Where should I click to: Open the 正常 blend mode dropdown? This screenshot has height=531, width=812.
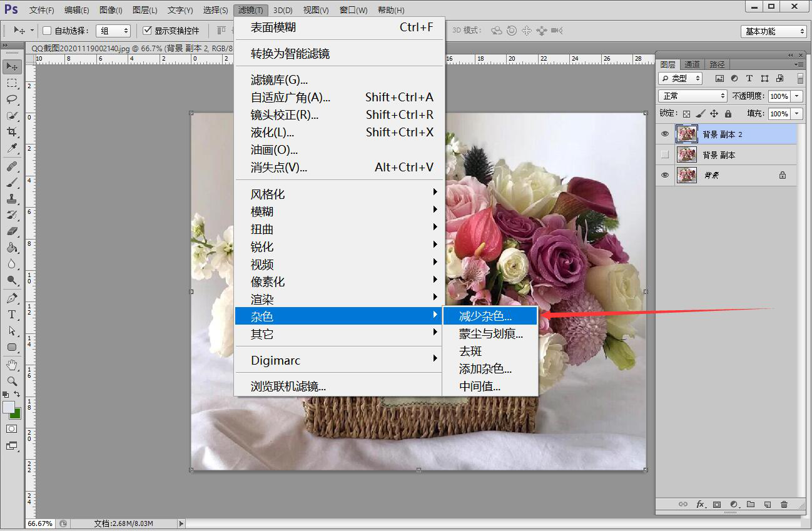coord(693,96)
